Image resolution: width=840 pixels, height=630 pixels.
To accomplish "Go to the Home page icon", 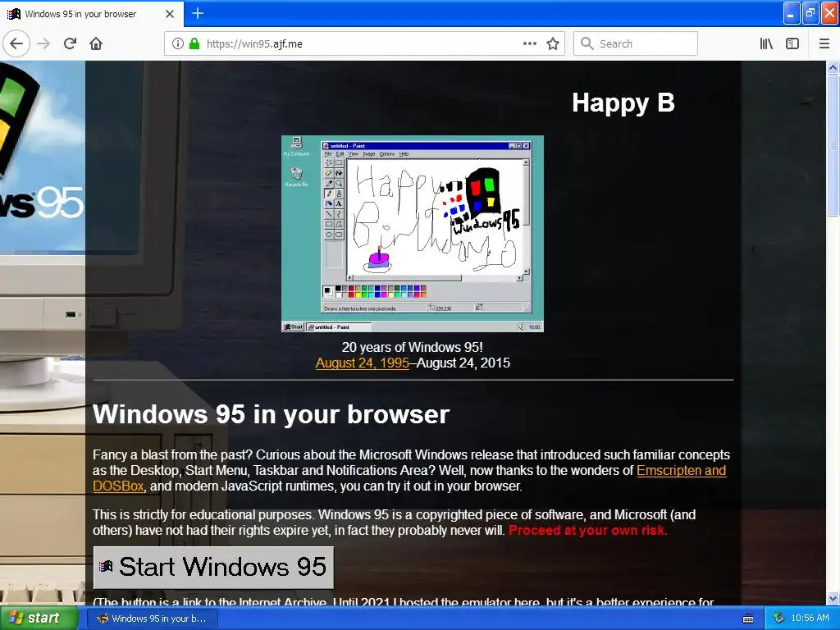I will [96, 43].
